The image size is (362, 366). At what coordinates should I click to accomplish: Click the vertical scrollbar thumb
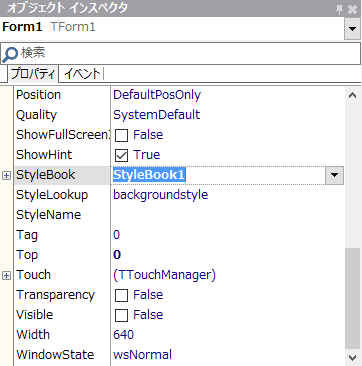coord(352,298)
